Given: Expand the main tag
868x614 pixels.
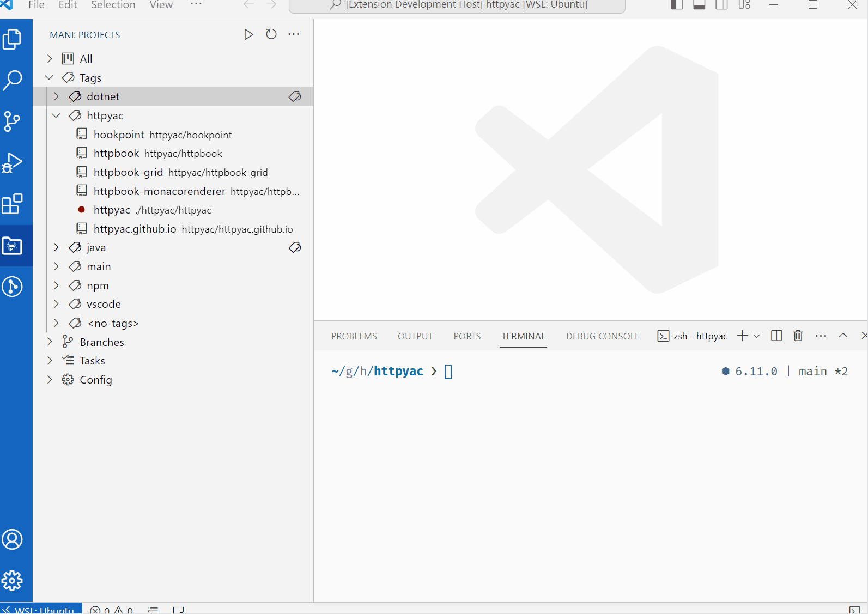Looking at the screenshot, I should click(x=56, y=266).
